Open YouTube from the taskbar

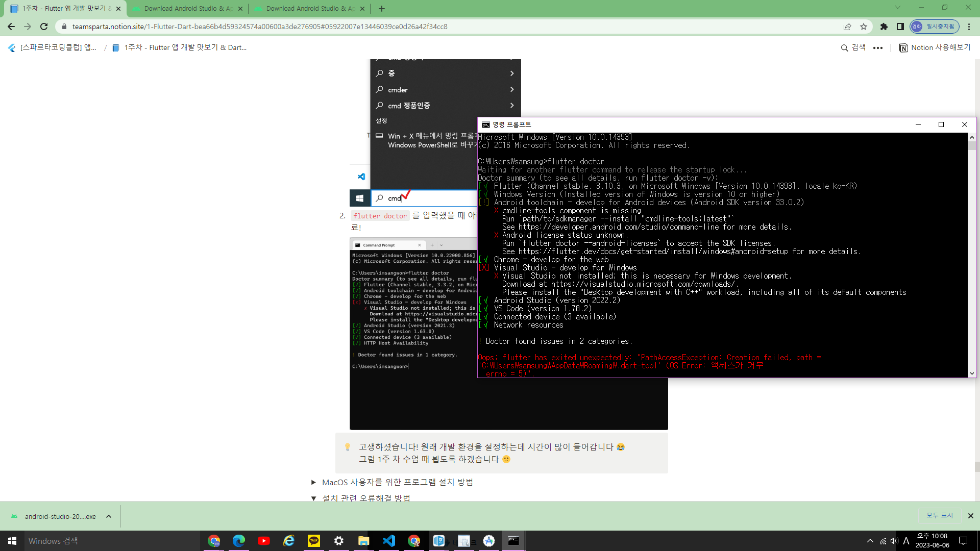pyautogui.click(x=264, y=541)
